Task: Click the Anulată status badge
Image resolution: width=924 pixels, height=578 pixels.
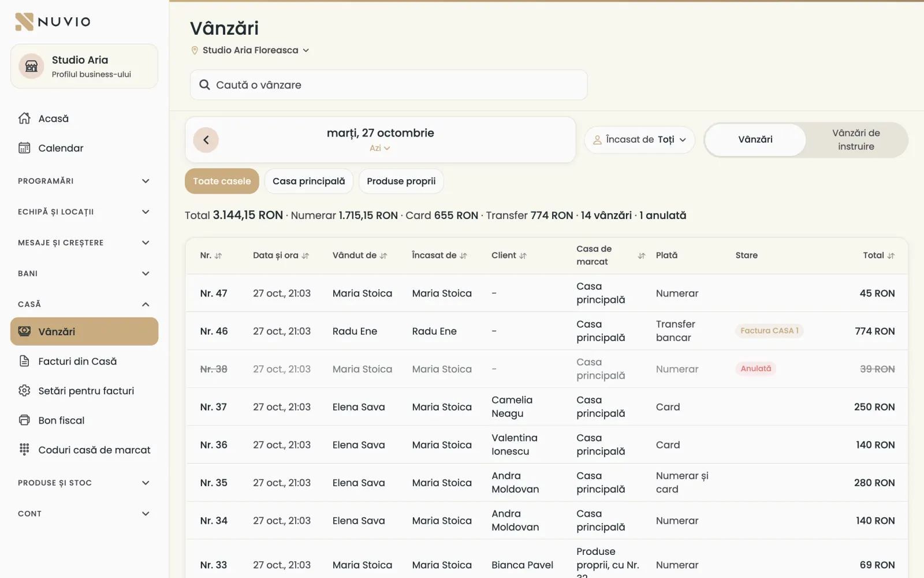Action: click(x=755, y=369)
